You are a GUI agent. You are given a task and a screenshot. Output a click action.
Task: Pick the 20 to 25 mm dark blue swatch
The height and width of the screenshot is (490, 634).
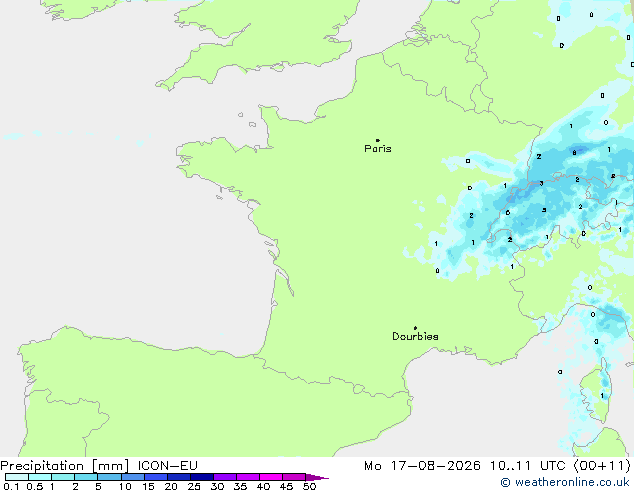(179, 477)
